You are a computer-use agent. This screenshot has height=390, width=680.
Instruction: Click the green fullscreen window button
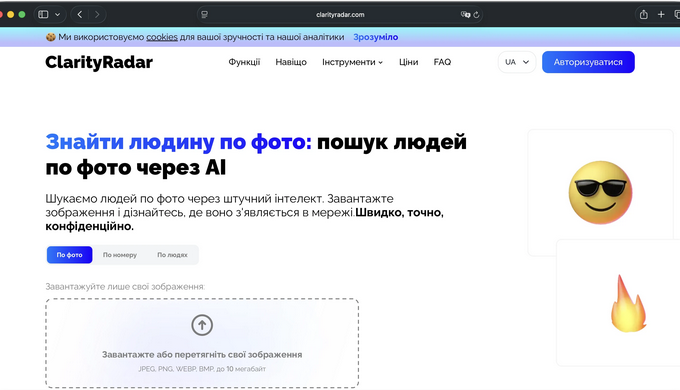22,14
